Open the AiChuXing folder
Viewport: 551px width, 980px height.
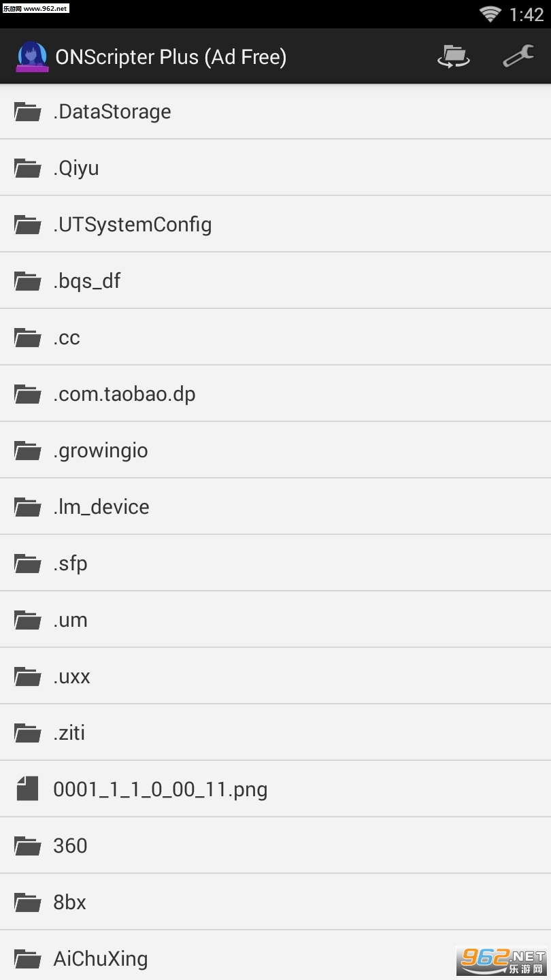[x=101, y=959]
